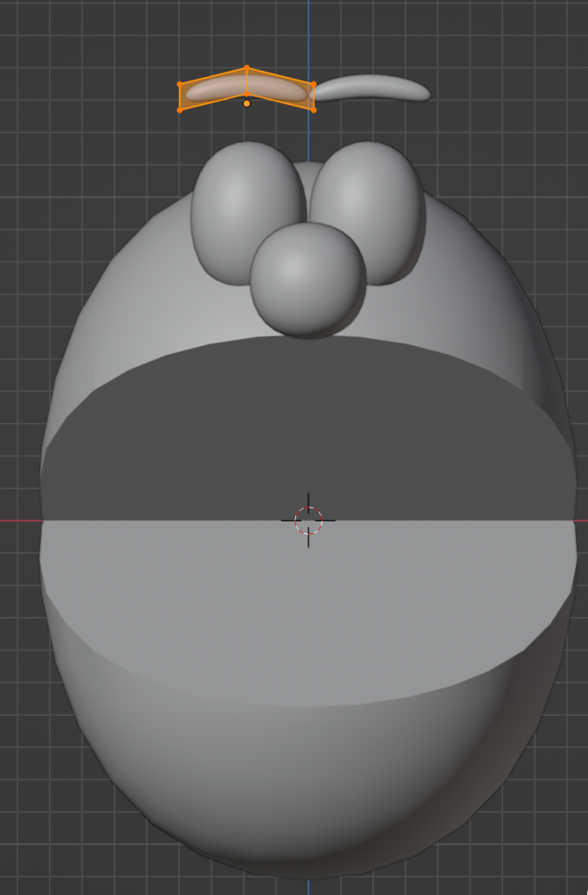Click the 3D cursor crosshair
The image size is (588, 895).
(308, 521)
